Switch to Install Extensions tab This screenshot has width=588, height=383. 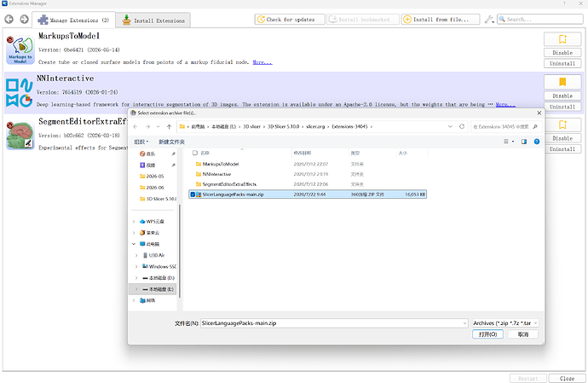point(153,20)
